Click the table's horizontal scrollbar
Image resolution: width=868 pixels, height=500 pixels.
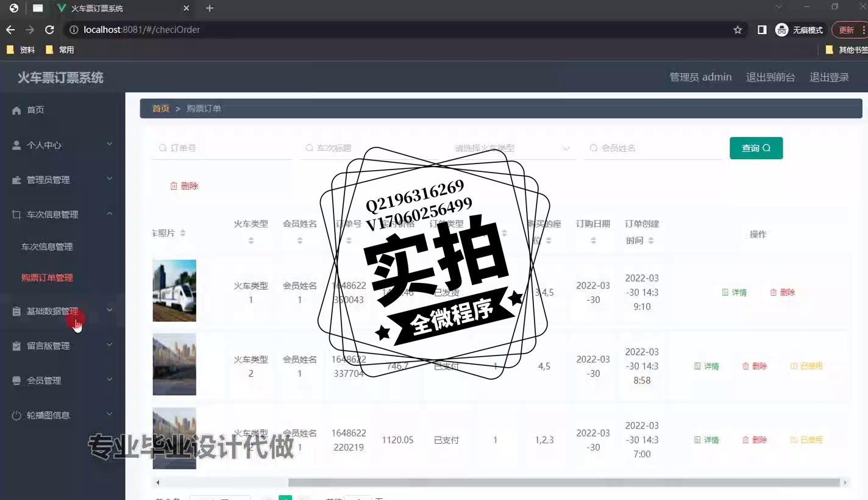tap(563, 482)
